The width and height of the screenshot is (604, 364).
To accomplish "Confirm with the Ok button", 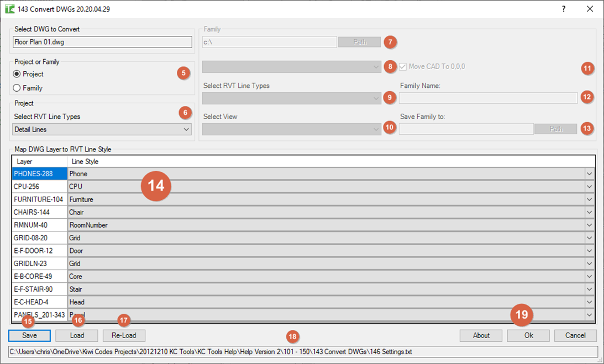I will (x=528, y=335).
